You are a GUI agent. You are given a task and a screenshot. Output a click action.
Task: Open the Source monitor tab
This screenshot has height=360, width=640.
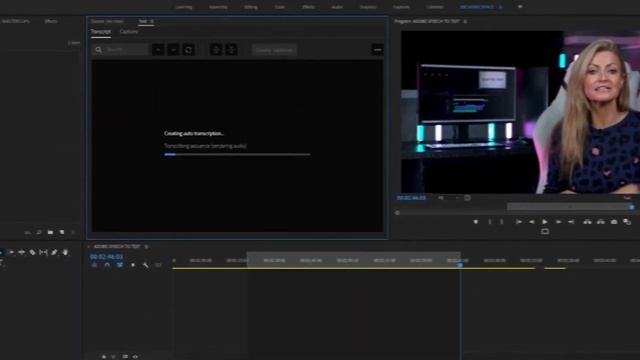107,21
